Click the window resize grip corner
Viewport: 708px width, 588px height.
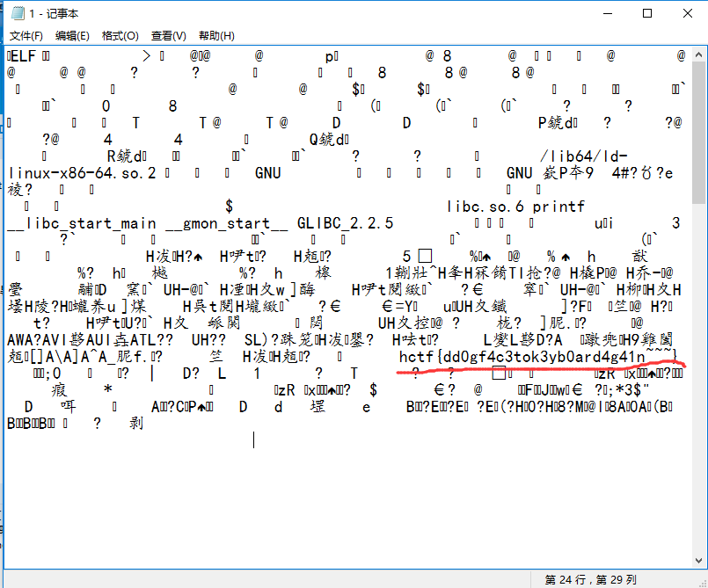click(x=700, y=580)
